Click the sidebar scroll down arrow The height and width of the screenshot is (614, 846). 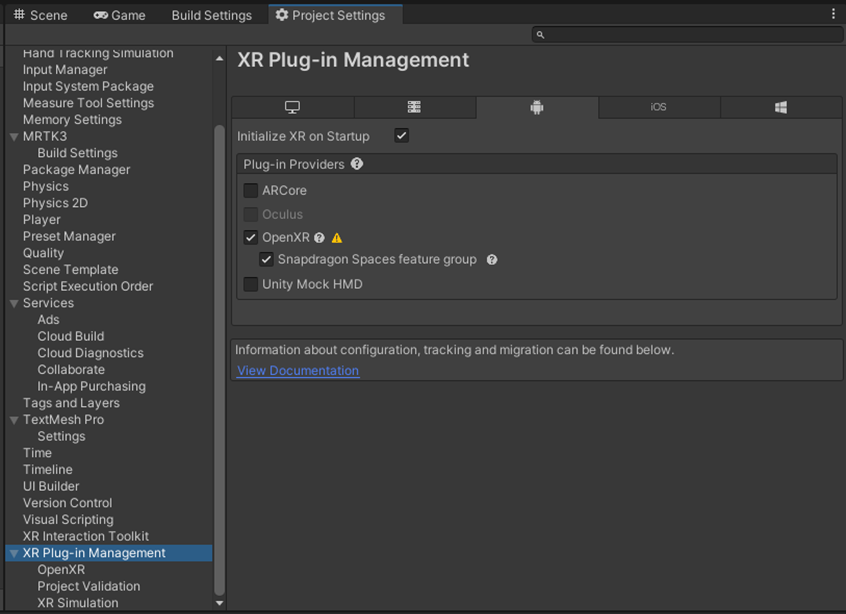point(219,603)
